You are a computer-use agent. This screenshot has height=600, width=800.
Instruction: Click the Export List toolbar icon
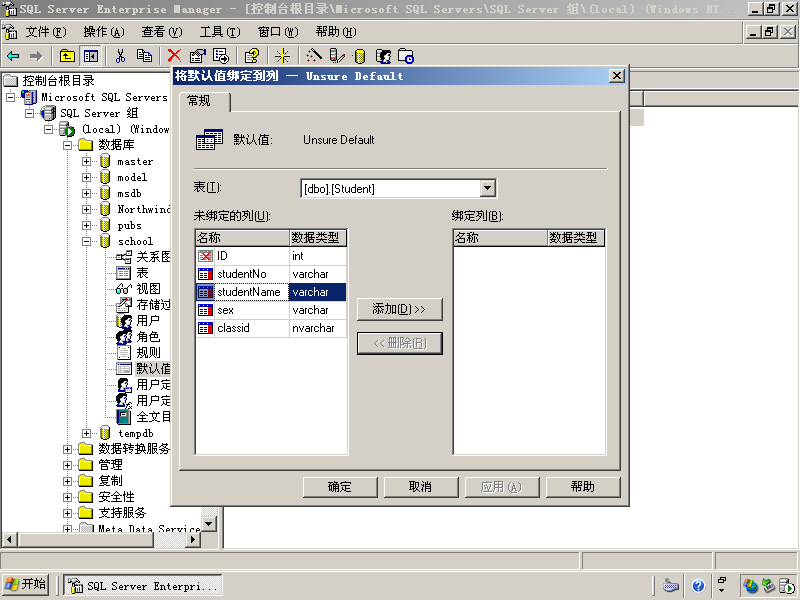point(221,56)
